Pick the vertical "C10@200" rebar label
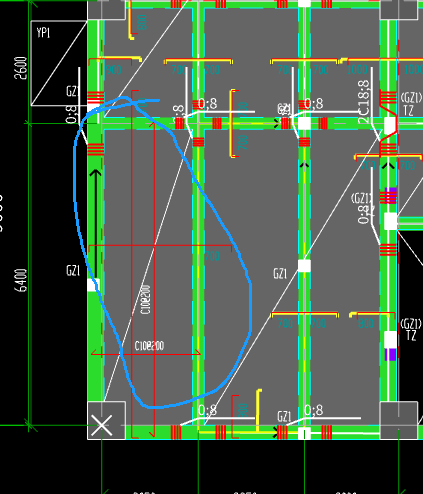 pyautogui.click(x=146, y=300)
